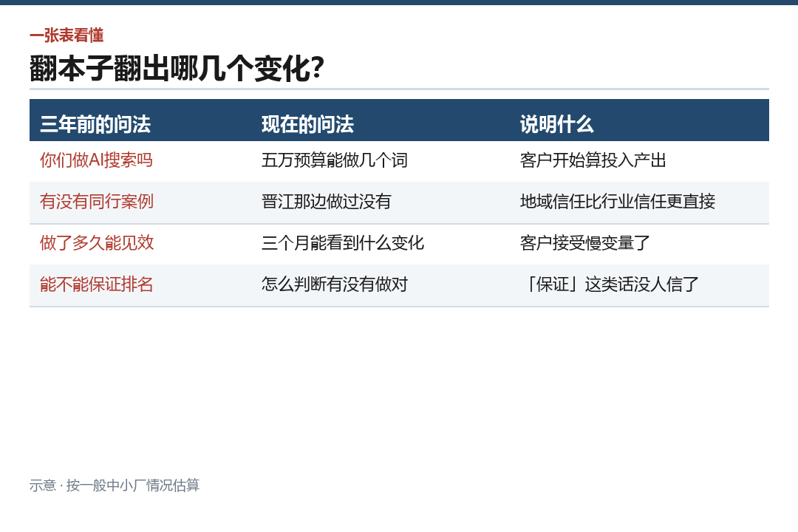Click cell 做了多久能见效
Screen dimensions: 798x532
pos(97,243)
